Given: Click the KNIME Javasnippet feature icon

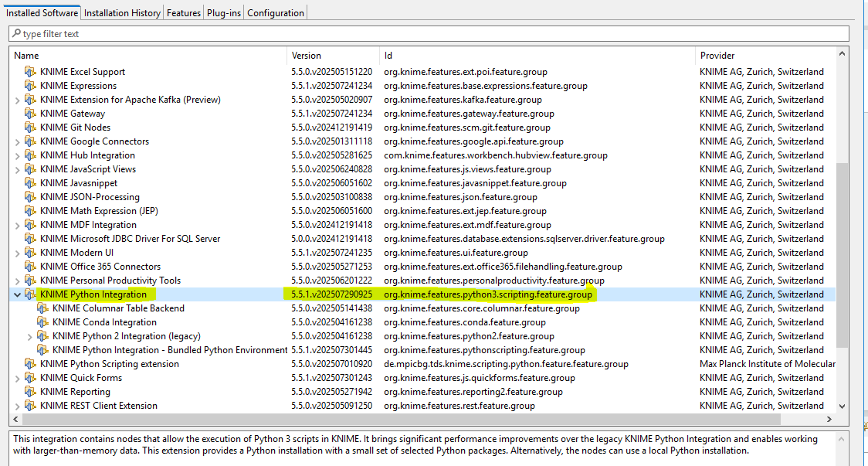Looking at the screenshot, I should [30, 183].
